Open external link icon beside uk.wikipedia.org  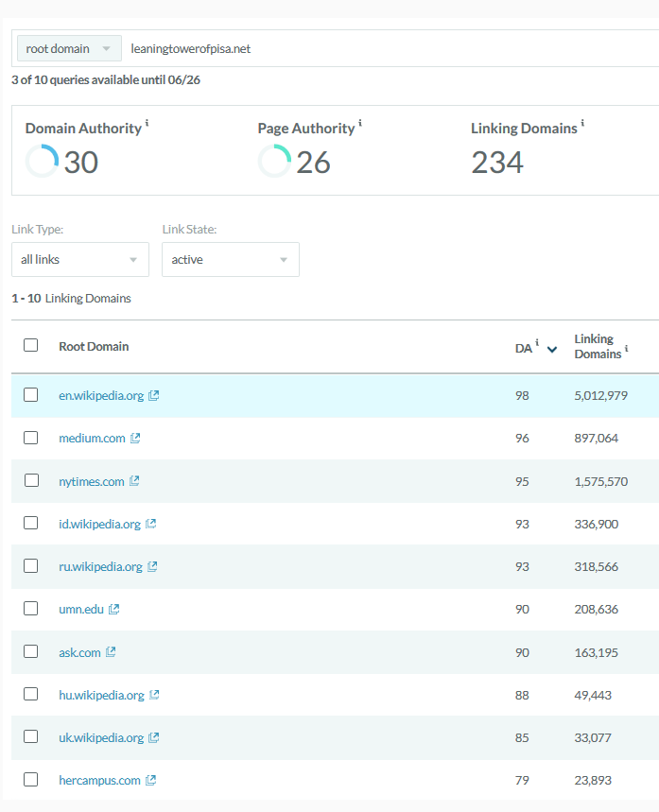[x=154, y=737]
